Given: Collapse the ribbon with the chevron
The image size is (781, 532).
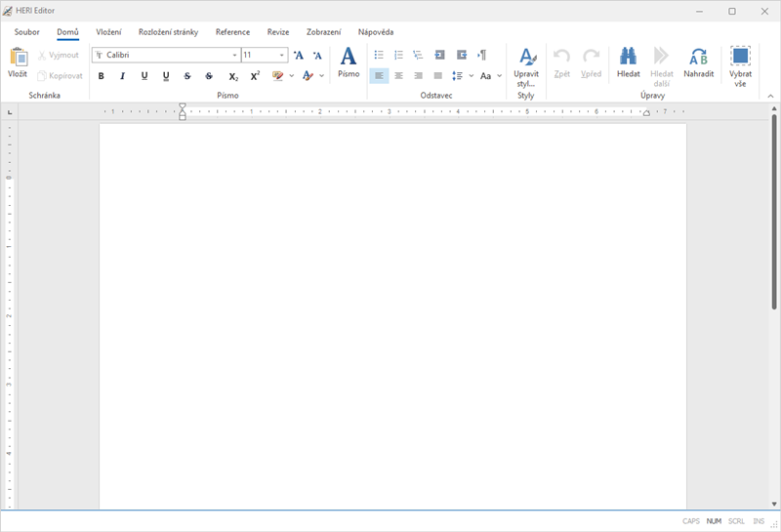Looking at the screenshot, I should coord(770,96).
